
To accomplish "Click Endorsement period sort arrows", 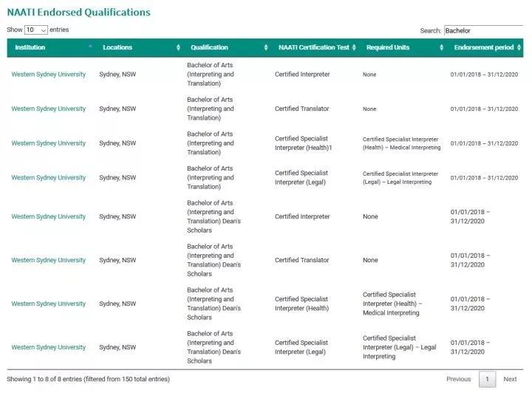I will tap(519, 48).
